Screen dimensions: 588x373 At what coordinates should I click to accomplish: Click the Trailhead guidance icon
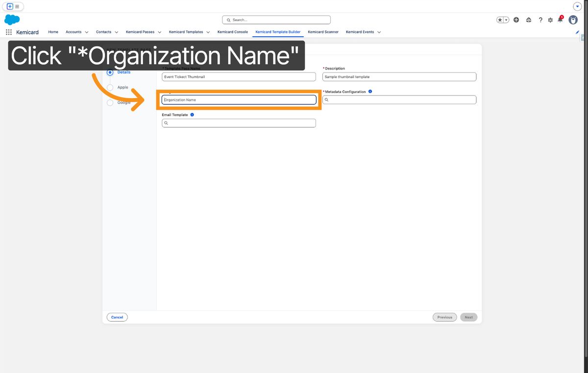[x=529, y=20]
